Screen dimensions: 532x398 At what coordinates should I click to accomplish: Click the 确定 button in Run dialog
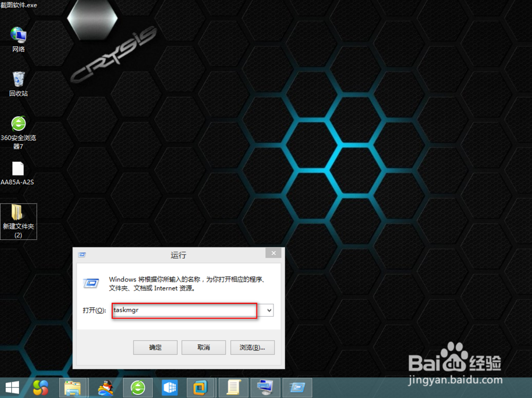[x=155, y=347]
